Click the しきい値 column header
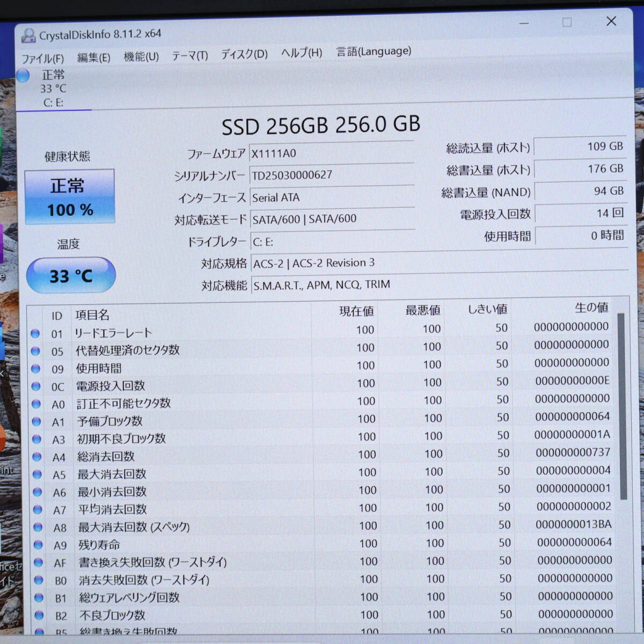The image size is (644, 644). coord(488,309)
